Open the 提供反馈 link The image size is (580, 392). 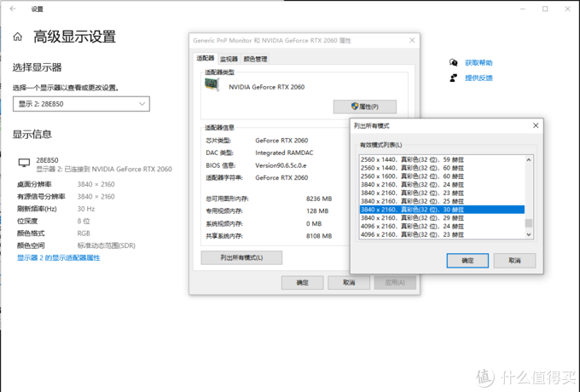(478, 78)
